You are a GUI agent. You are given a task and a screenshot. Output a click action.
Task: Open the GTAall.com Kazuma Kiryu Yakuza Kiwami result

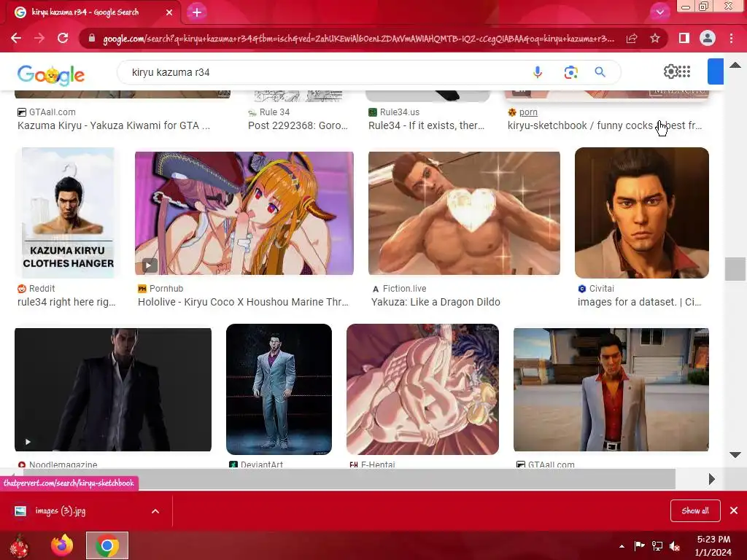[113, 125]
